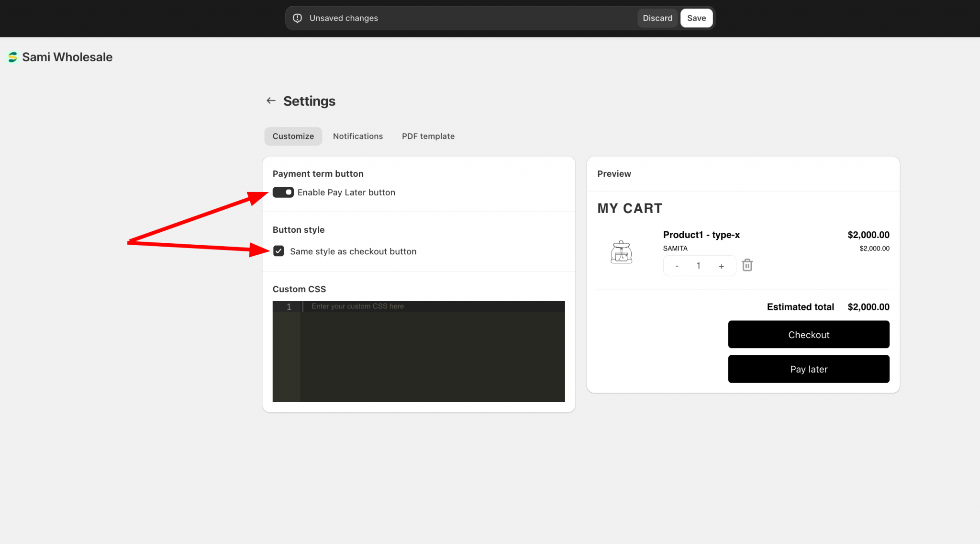The image size is (980, 544).
Task: Uncheck Same style as checkout button
Action: tap(278, 251)
